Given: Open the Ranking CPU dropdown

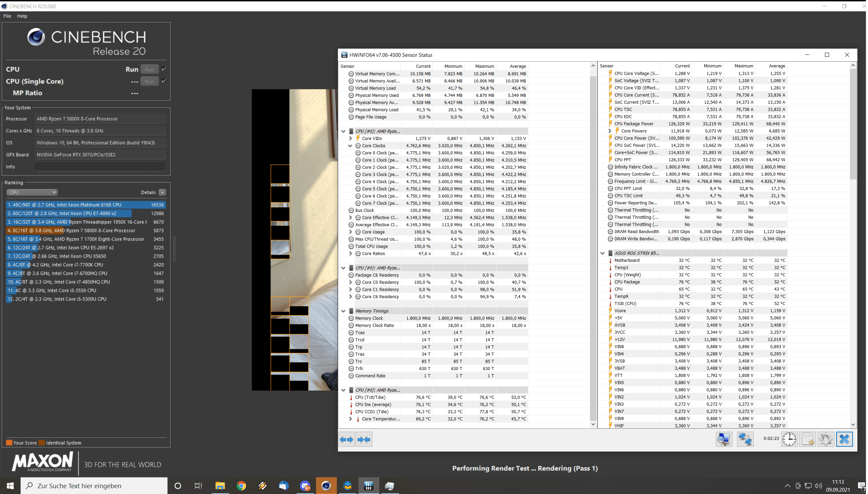Looking at the screenshot, I should (32, 192).
